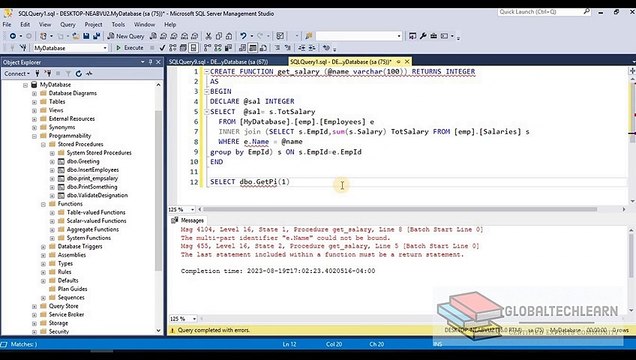The height and width of the screenshot is (360, 636).
Task: Open the Query menu
Action: click(x=68, y=24)
